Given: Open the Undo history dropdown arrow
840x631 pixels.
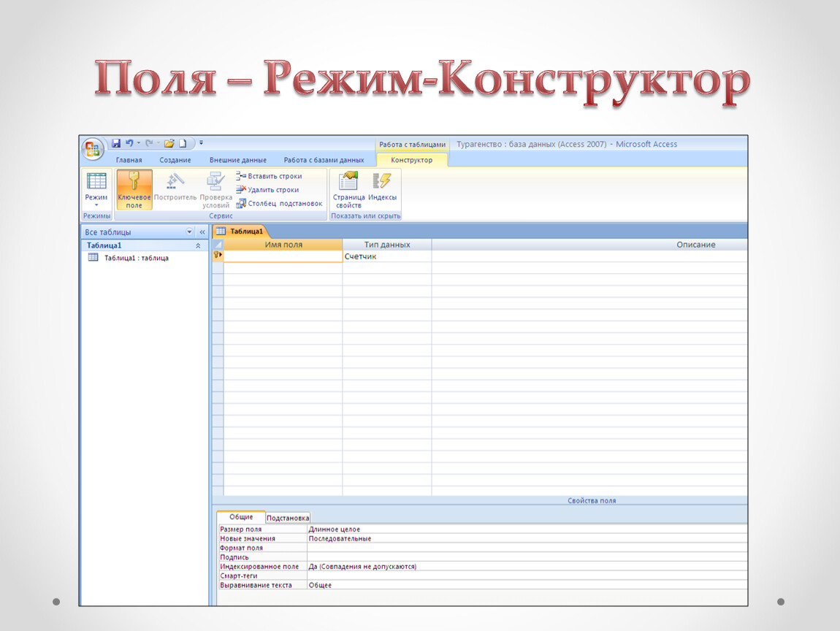Looking at the screenshot, I should click(139, 143).
